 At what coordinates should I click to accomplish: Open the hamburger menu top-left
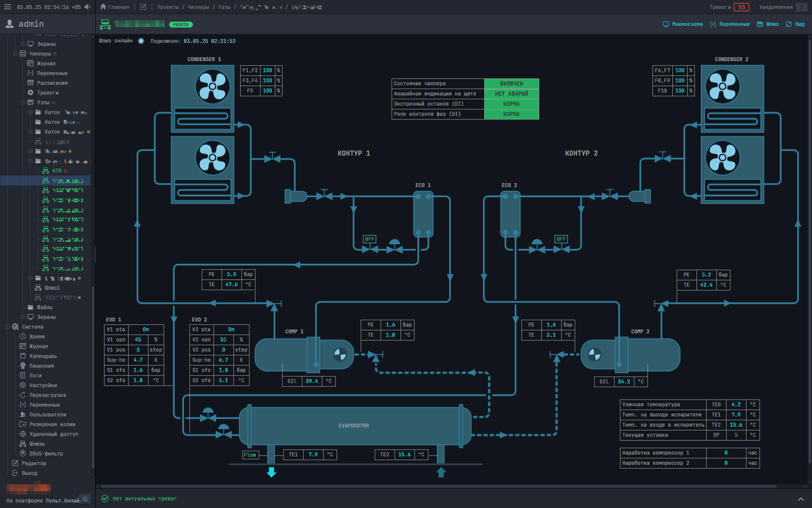(7, 7)
